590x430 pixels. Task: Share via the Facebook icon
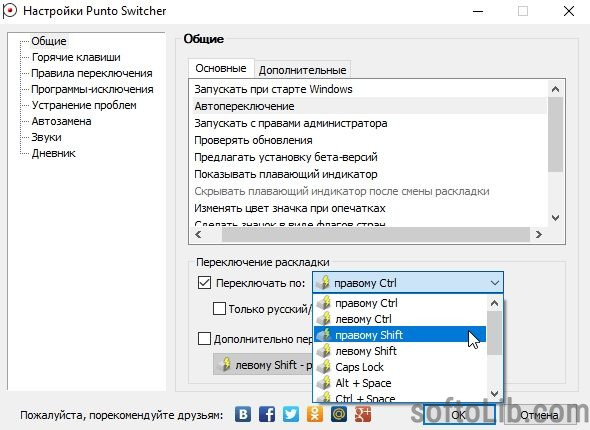[267, 414]
